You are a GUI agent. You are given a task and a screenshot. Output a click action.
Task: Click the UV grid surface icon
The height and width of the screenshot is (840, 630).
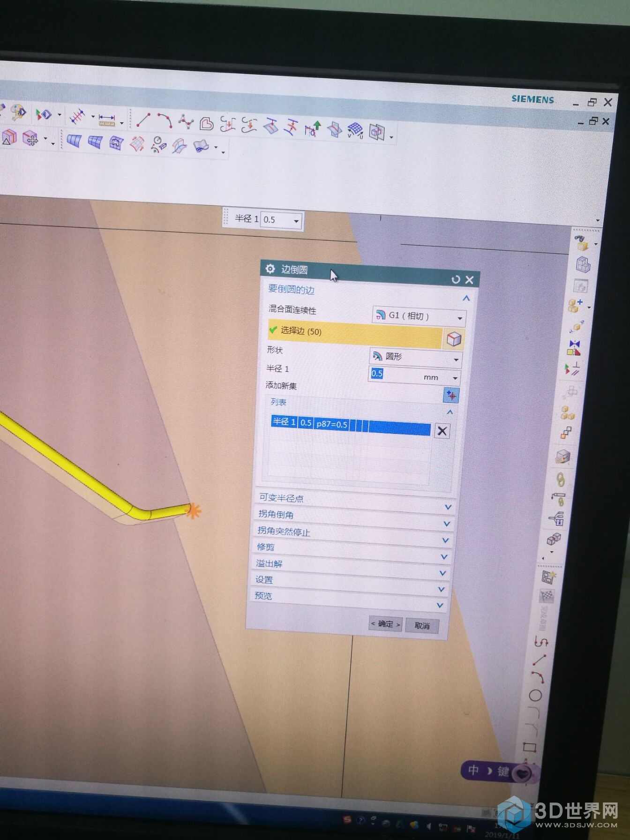(355, 130)
